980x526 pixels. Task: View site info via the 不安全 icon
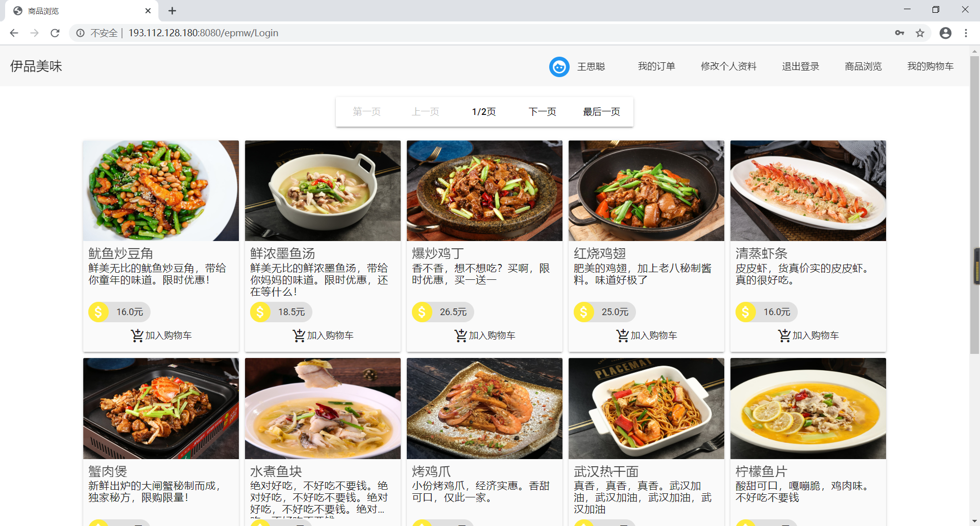(x=81, y=33)
